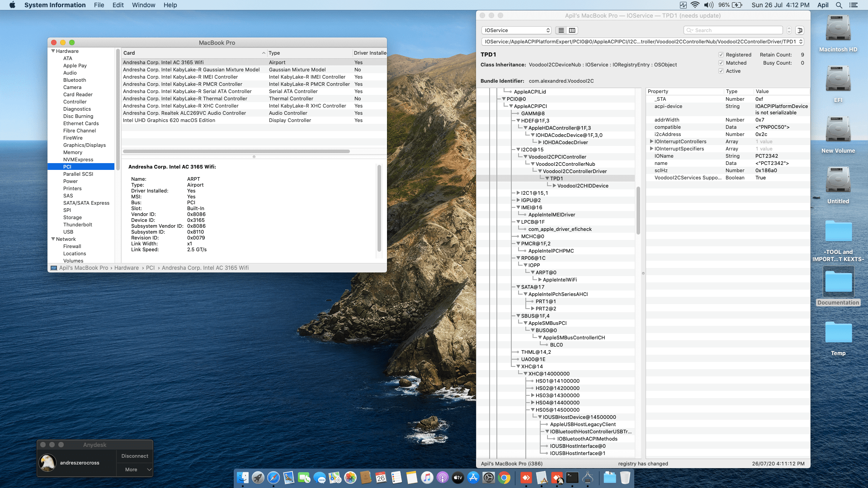Open the Window menu
The width and height of the screenshot is (868, 488).
pos(143,5)
